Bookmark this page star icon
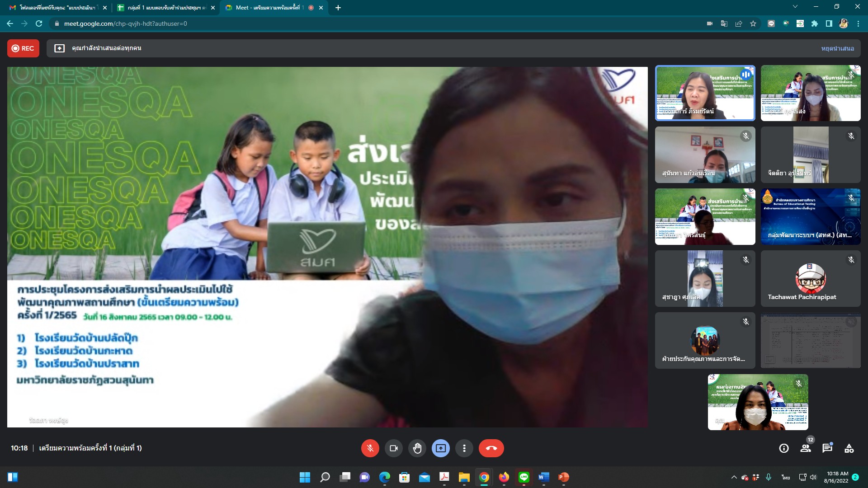Viewport: 868px width, 488px height. [x=753, y=23]
